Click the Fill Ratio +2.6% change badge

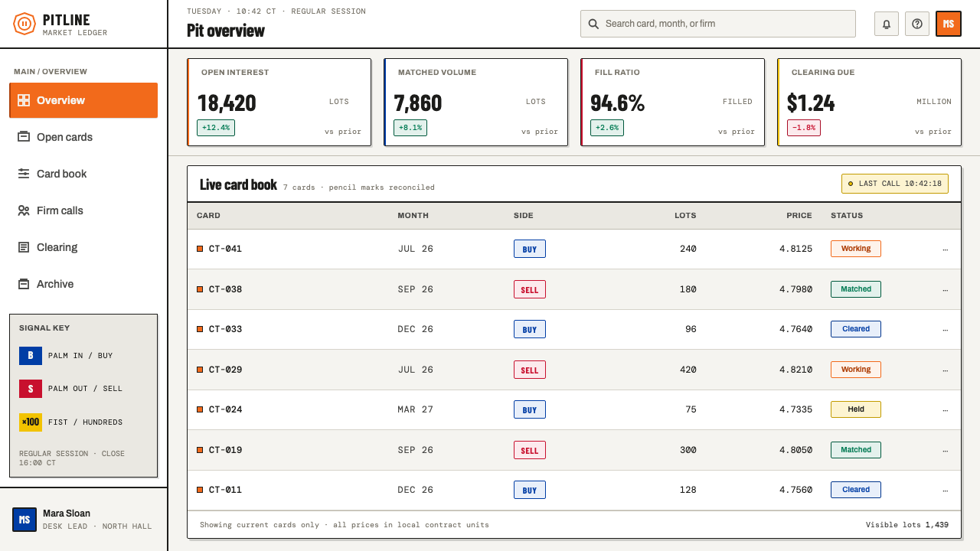(607, 128)
